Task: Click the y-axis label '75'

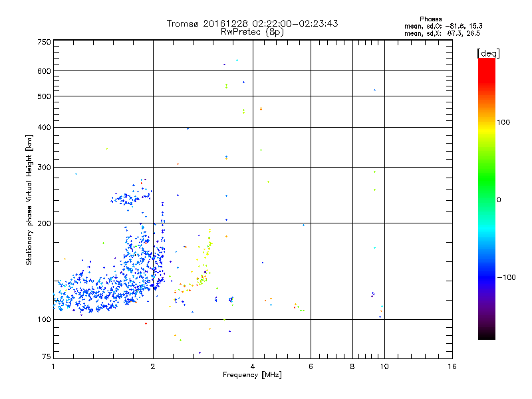Action: 47,356
